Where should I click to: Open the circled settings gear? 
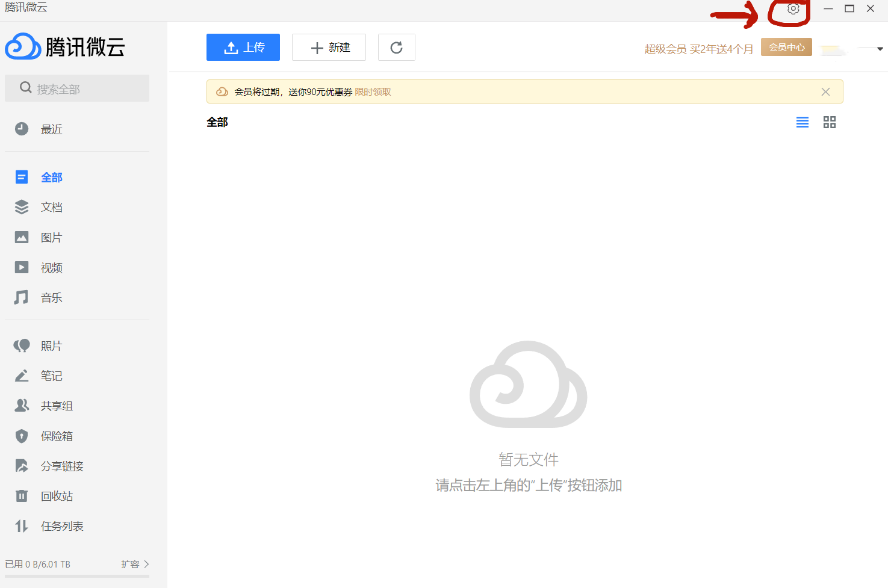coord(792,10)
